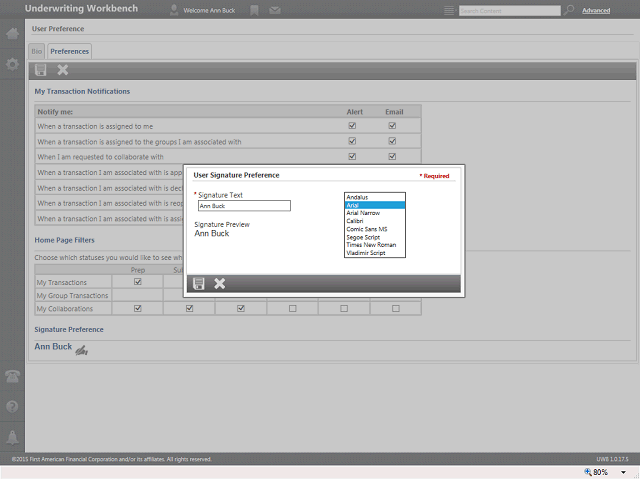Image resolution: width=640 pixels, height=480 pixels.
Task: Toggle Email for transaction assigned to me
Action: [392, 126]
